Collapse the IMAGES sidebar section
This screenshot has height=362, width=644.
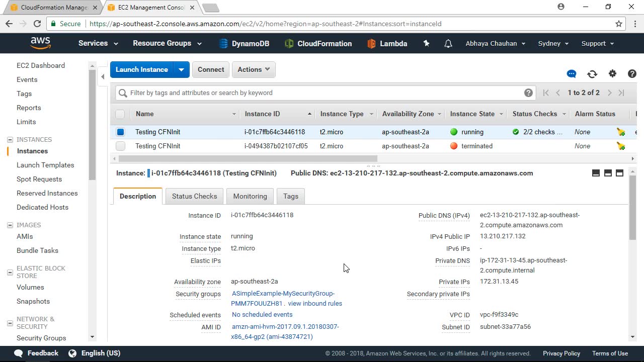click(x=10, y=225)
